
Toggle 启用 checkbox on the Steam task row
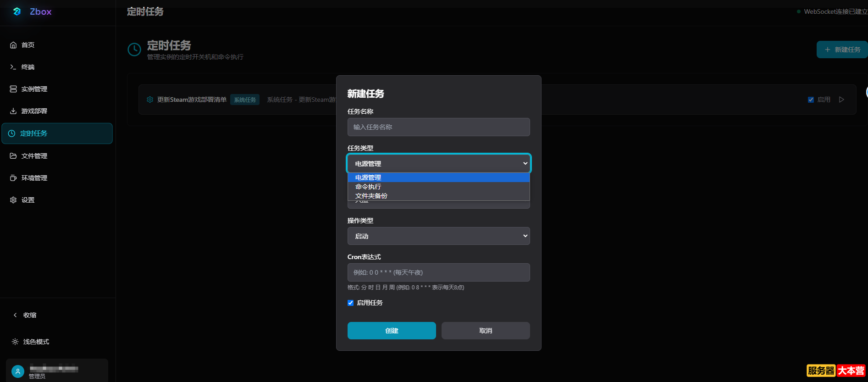click(811, 100)
